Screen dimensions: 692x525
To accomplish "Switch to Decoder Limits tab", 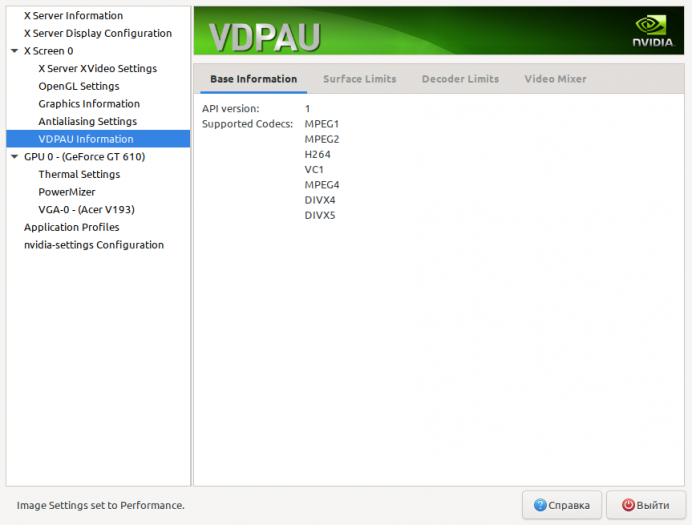I will coord(460,79).
